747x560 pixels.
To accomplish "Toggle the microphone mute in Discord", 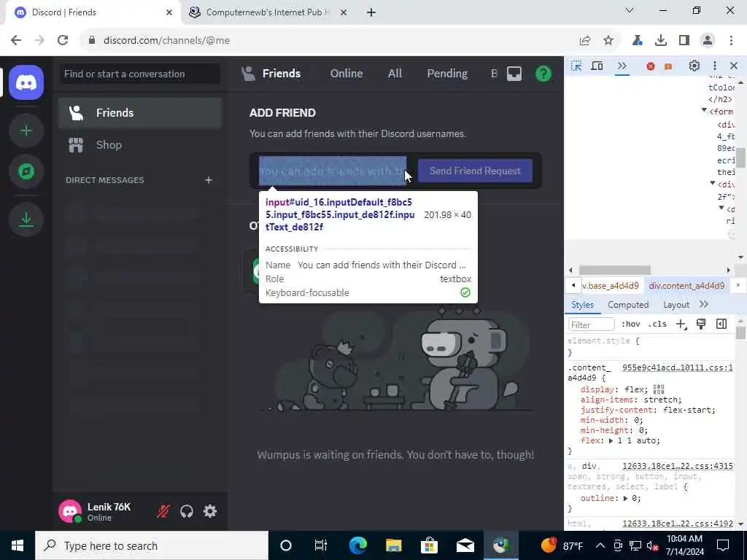I will [163, 511].
